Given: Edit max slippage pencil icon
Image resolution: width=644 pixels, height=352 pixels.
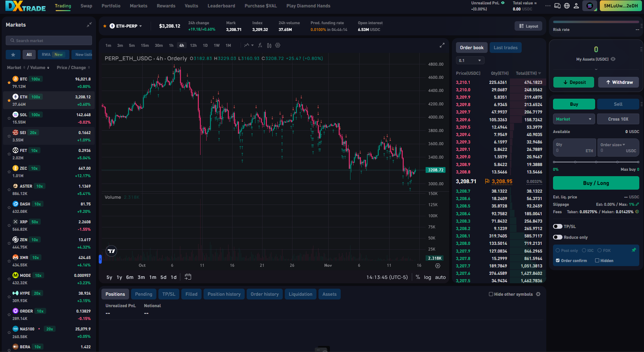Looking at the screenshot, I should click(637, 204).
